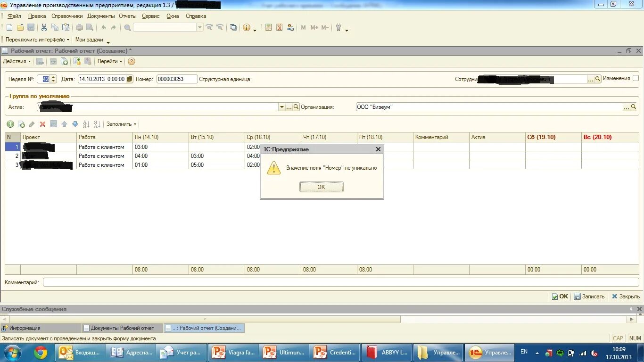The image size is (644, 362).
Task: Open Google Chrome from taskbar
Action: [x=41, y=352]
